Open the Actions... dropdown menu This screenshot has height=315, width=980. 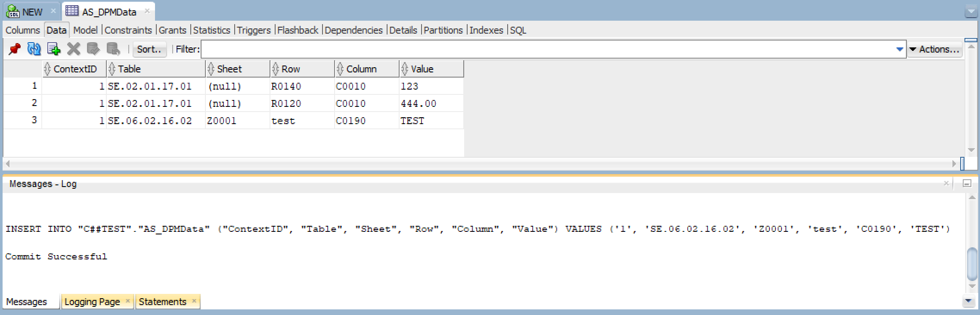click(x=934, y=49)
